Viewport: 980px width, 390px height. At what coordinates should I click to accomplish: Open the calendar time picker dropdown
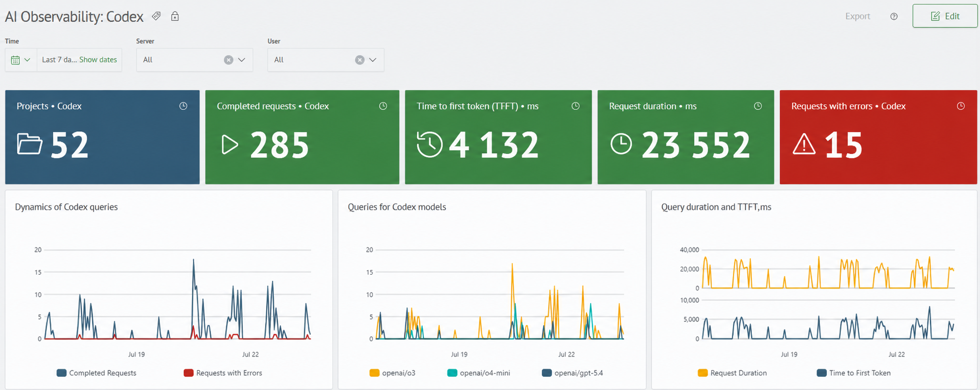tap(21, 60)
